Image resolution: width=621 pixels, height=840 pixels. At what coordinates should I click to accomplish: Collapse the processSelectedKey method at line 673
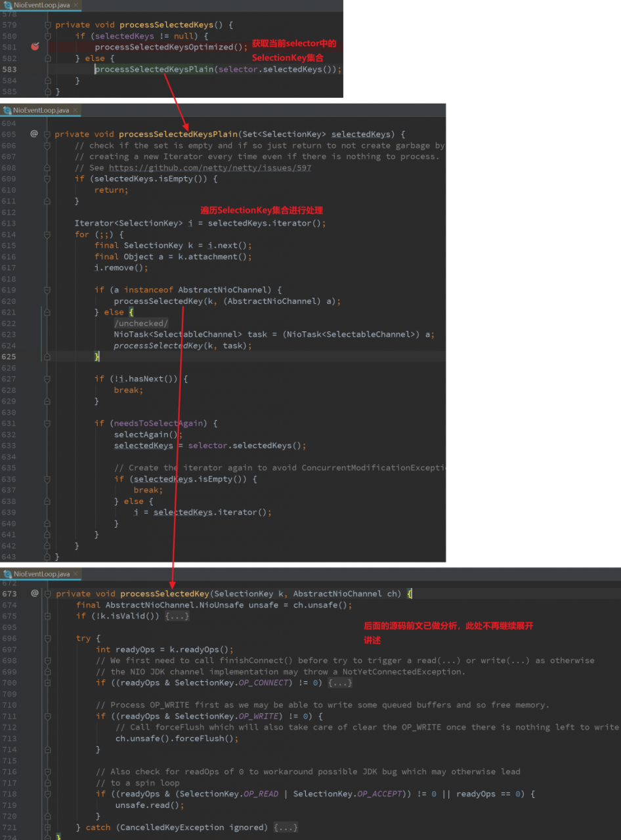[49, 593]
